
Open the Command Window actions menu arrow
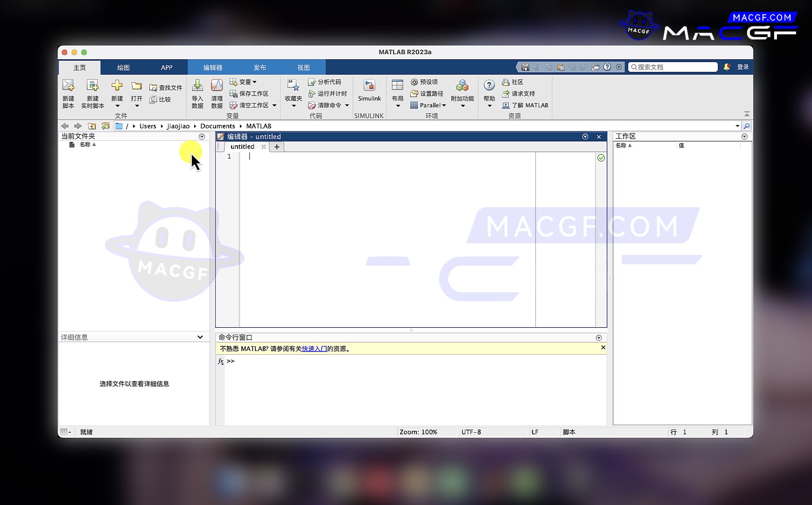[599, 337]
